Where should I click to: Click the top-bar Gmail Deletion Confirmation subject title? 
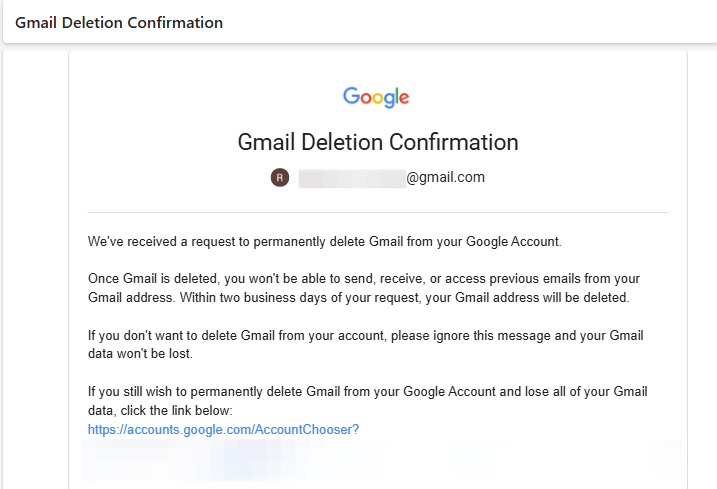pos(119,23)
